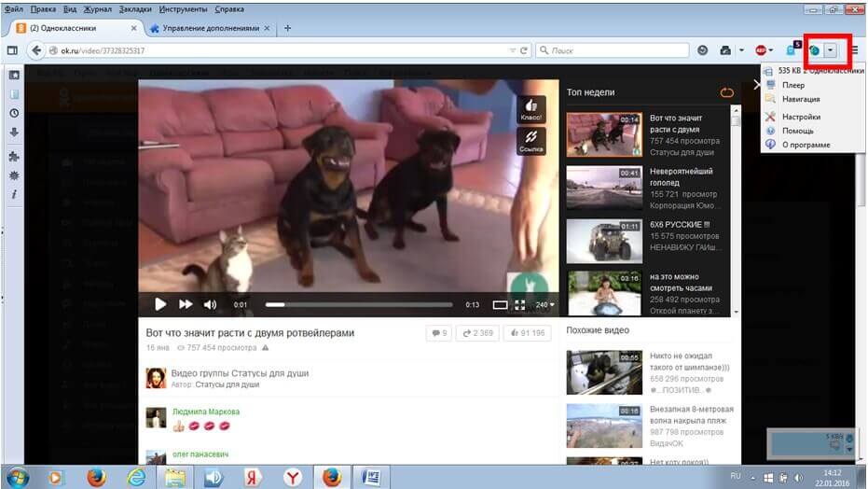Expand the download extension dropdown arrow
This screenshot has height=489, width=868.
[x=831, y=49]
